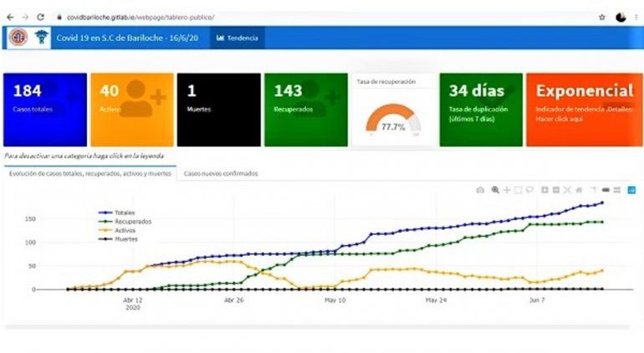Select the pan crosshair tool in chart toolbar
The height and width of the screenshot is (353, 644).
tap(507, 190)
